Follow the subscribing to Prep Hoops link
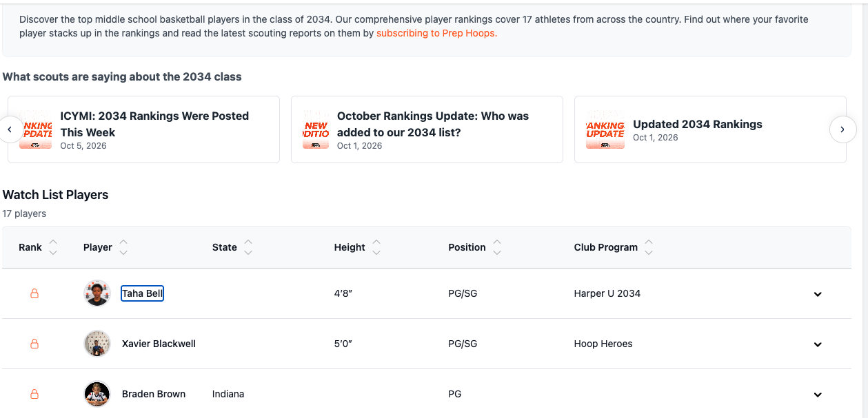This screenshot has width=868, height=418. [x=436, y=33]
